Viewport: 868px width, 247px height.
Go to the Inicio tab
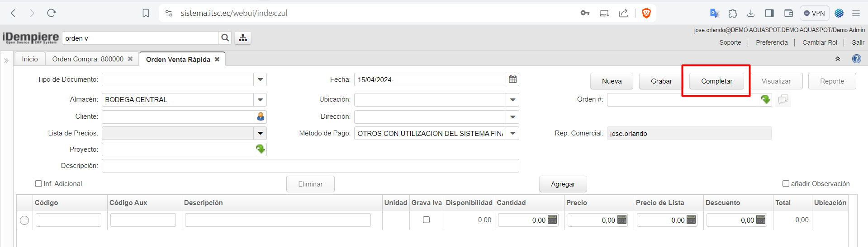pyautogui.click(x=30, y=59)
